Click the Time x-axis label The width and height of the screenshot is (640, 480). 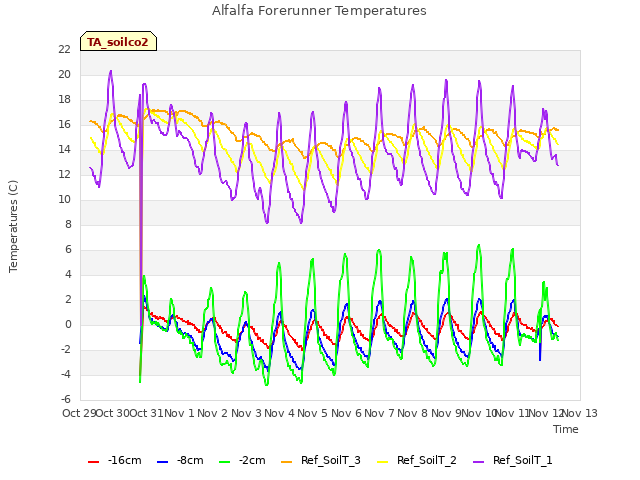tap(566, 429)
